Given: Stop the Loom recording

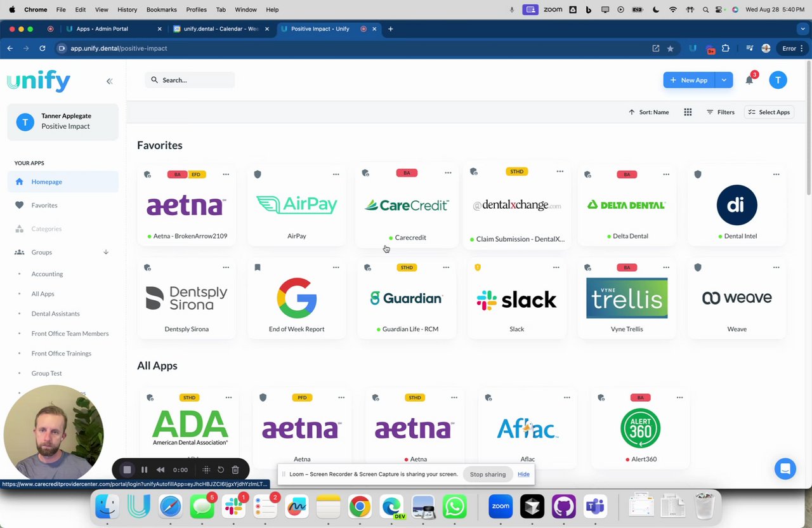Looking at the screenshot, I should 127,470.
